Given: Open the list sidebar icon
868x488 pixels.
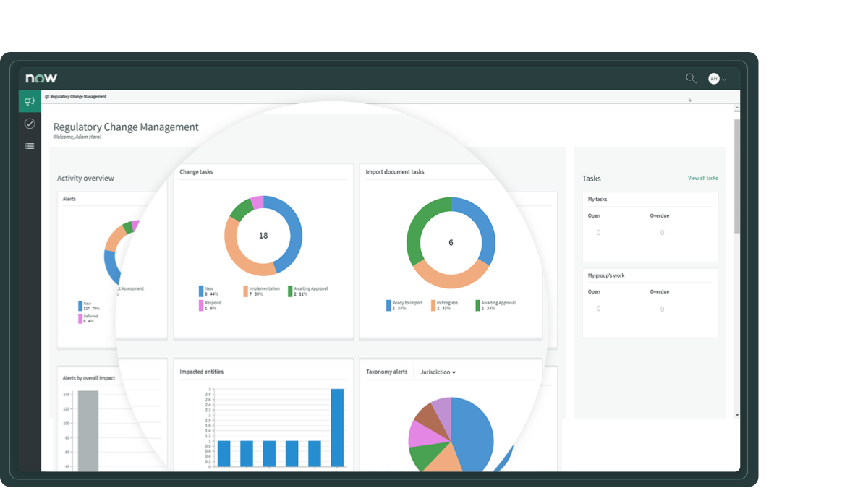Looking at the screenshot, I should pos(30,146).
